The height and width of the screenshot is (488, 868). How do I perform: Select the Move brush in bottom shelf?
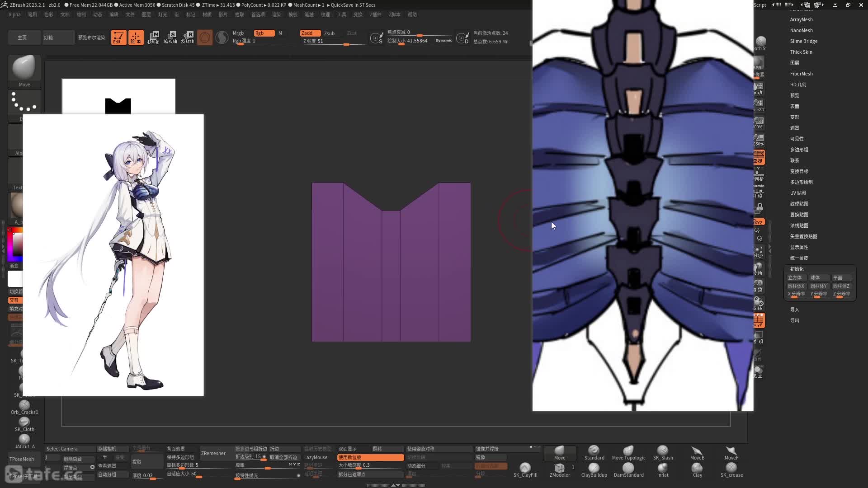click(560, 453)
